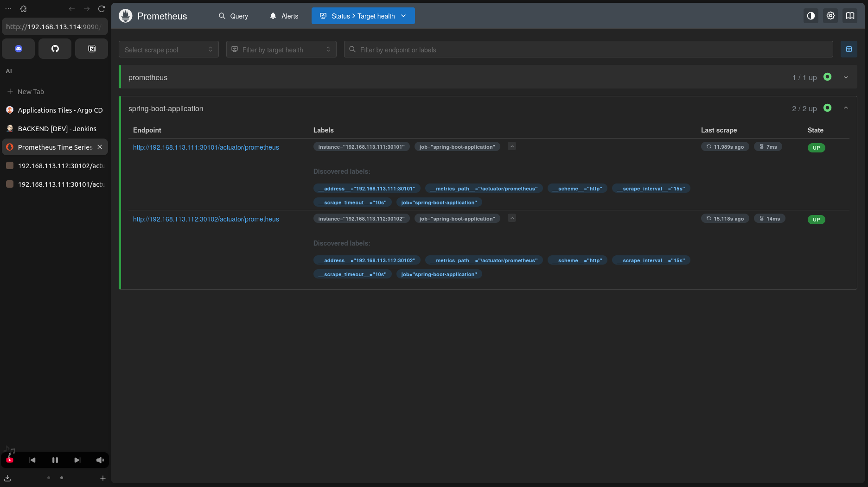Click the collapse all pools icon button

pyautogui.click(x=849, y=49)
